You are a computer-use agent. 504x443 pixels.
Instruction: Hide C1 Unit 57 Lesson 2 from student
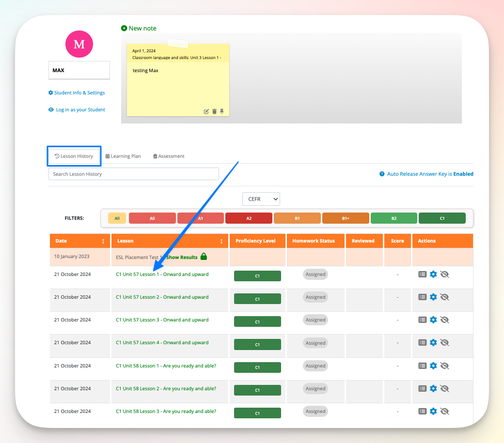[x=444, y=297]
